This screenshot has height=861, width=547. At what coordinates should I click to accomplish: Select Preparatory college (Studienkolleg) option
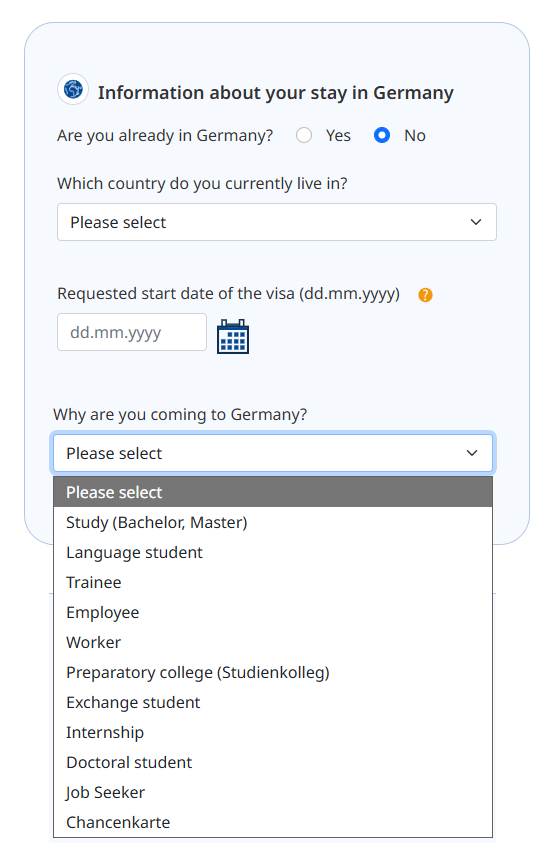click(273, 672)
